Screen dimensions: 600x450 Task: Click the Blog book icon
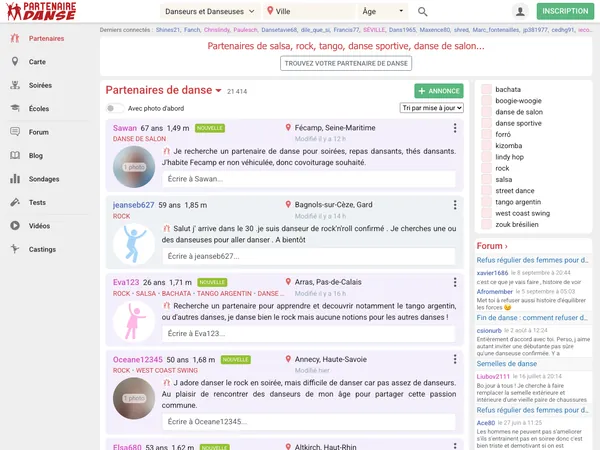(15, 155)
